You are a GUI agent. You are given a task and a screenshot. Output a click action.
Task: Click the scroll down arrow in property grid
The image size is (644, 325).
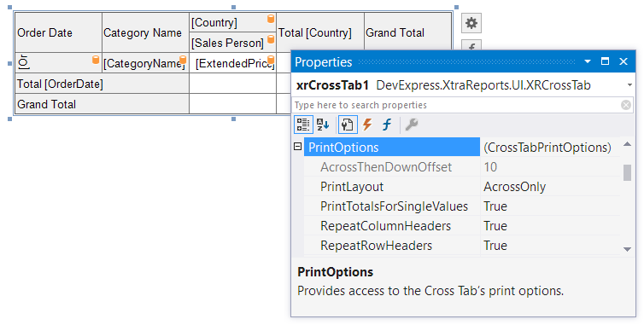627,249
